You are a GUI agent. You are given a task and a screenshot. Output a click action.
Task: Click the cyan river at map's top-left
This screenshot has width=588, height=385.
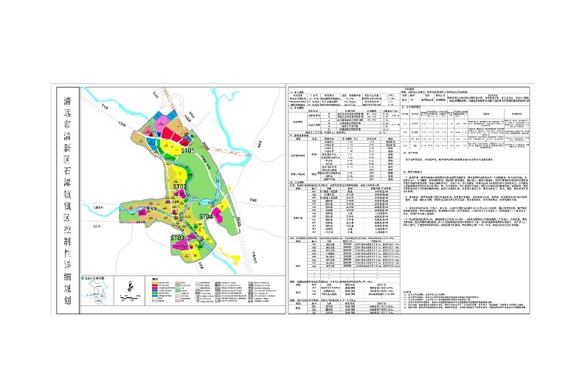point(98,100)
